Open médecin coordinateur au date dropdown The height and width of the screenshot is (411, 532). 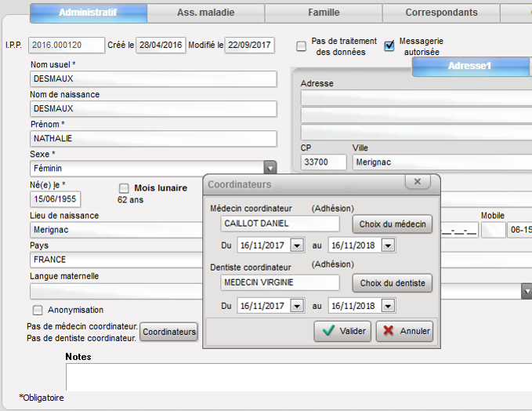388,246
